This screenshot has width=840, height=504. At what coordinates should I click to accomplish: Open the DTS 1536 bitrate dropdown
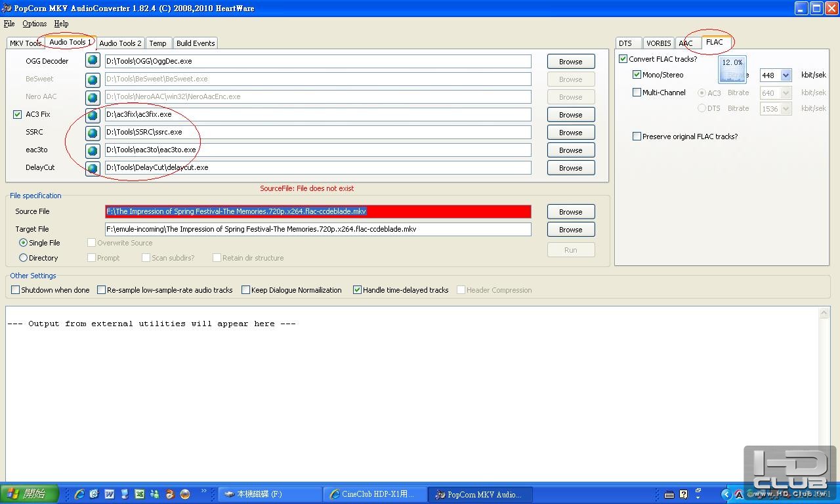[x=786, y=109]
